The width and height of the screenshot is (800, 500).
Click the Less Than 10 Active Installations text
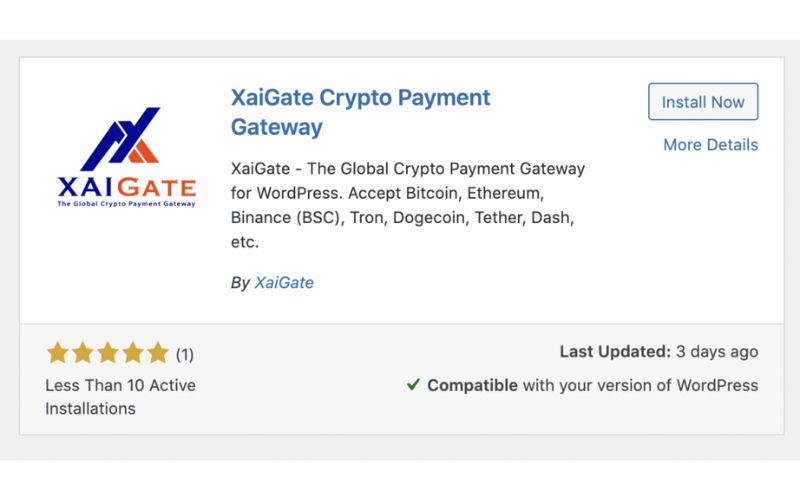[120, 396]
